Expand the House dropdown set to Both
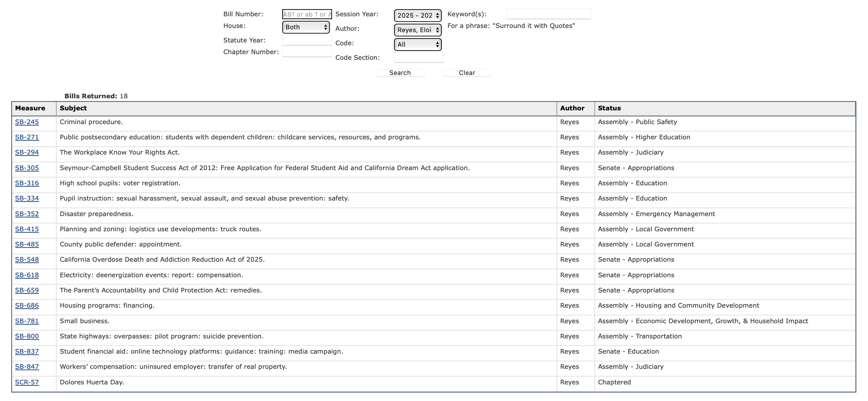 (306, 27)
